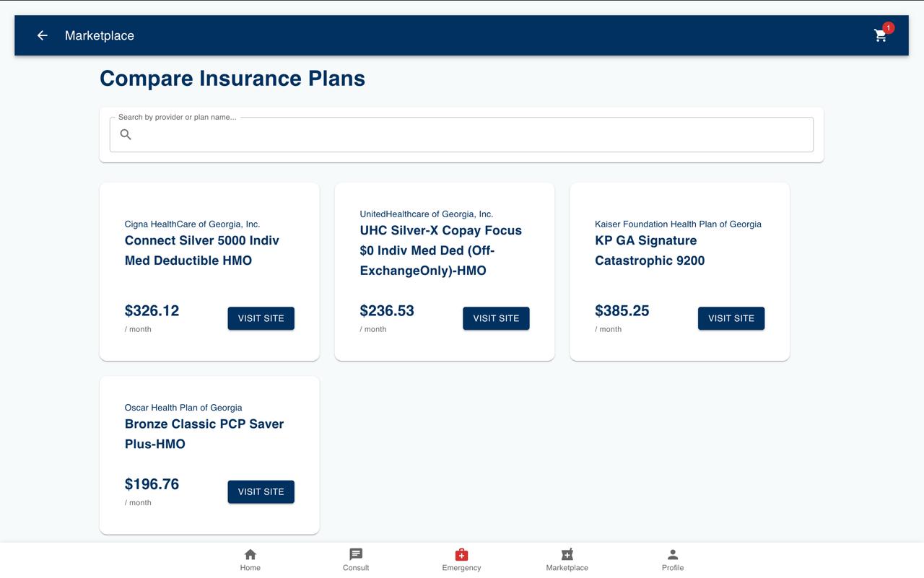Click the Marketplace storefront icon

567,554
